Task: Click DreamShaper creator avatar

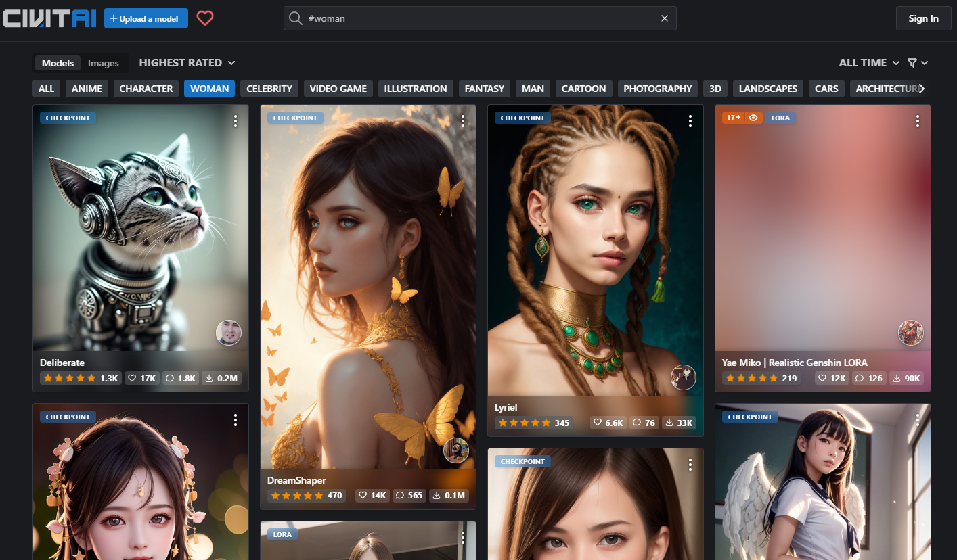Action: (456, 450)
